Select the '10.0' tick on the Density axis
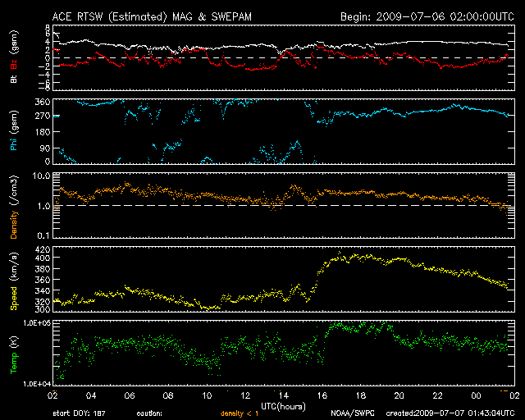 point(41,176)
